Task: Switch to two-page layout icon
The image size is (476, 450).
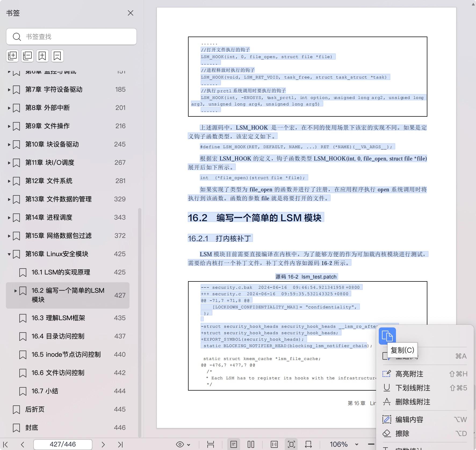Action: [x=251, y=444]
